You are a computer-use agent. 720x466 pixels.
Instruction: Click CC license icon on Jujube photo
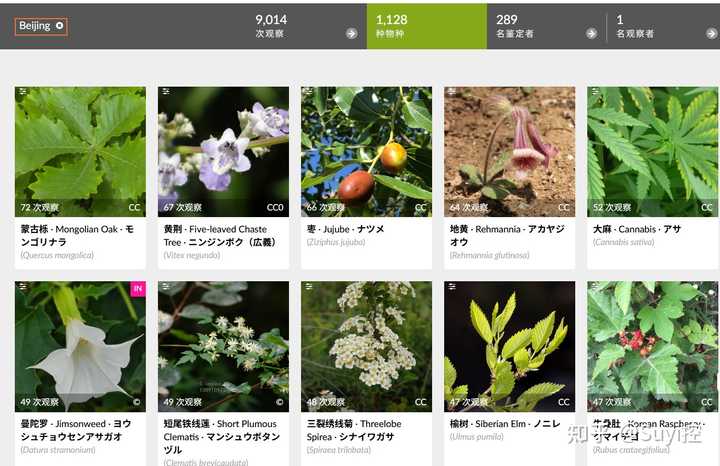click(421, 208)
